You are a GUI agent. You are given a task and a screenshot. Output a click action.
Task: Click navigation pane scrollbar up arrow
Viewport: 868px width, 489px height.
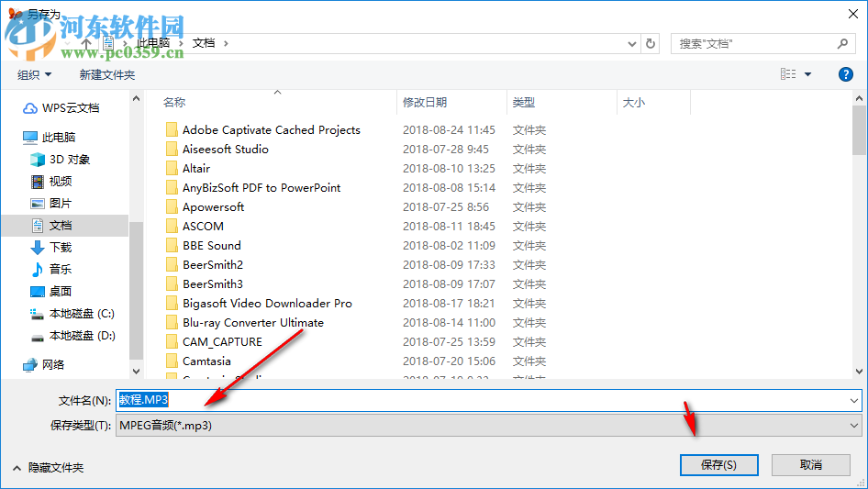point(136,98)
